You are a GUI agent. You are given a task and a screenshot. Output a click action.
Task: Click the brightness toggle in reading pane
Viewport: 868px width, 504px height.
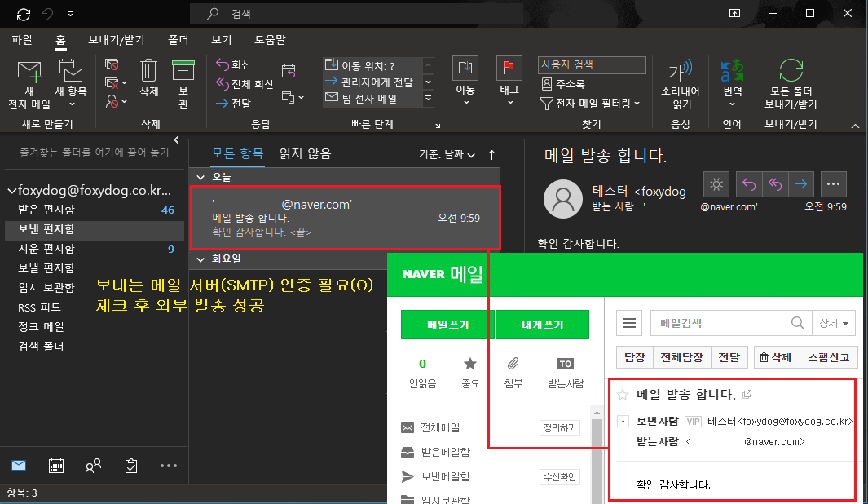716,184
